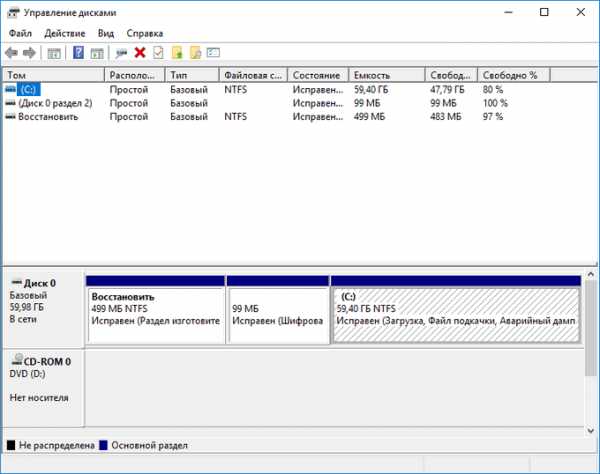Viewport: 600px width, 474px height.
Task: Click the CD-ROM 0 disc icon
Action: tap(17, 360)
